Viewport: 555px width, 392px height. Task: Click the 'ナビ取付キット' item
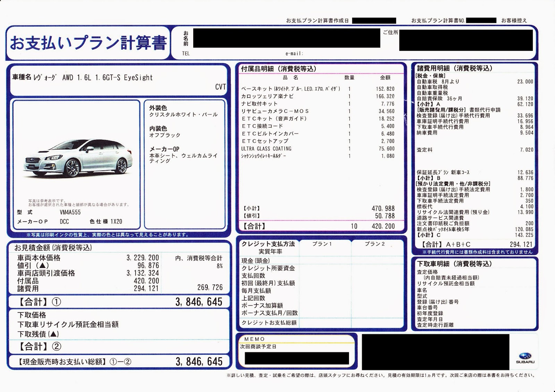[259, 104]
